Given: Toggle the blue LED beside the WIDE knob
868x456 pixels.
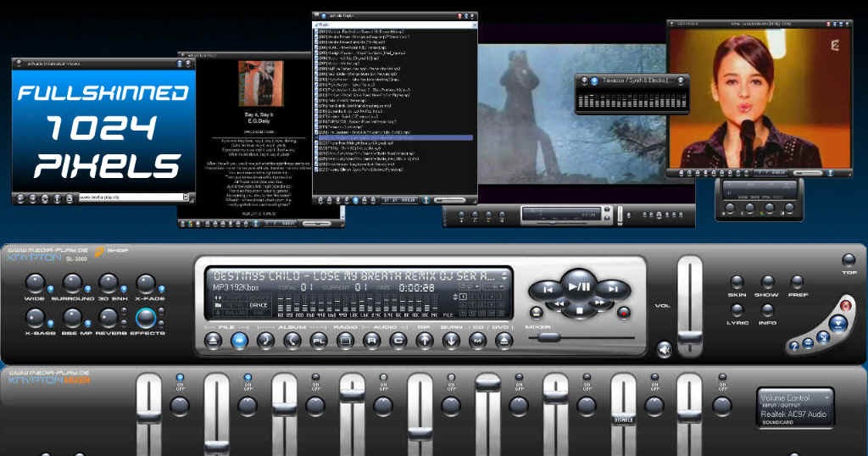Looking at the screenshot, I should point(50,289).
